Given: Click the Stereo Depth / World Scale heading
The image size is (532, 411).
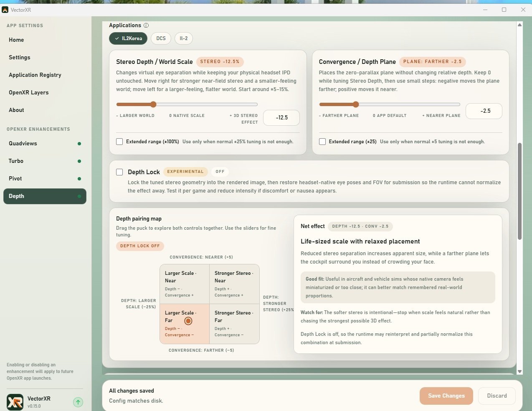Looking at the screenshot, I should click(155, 62).
